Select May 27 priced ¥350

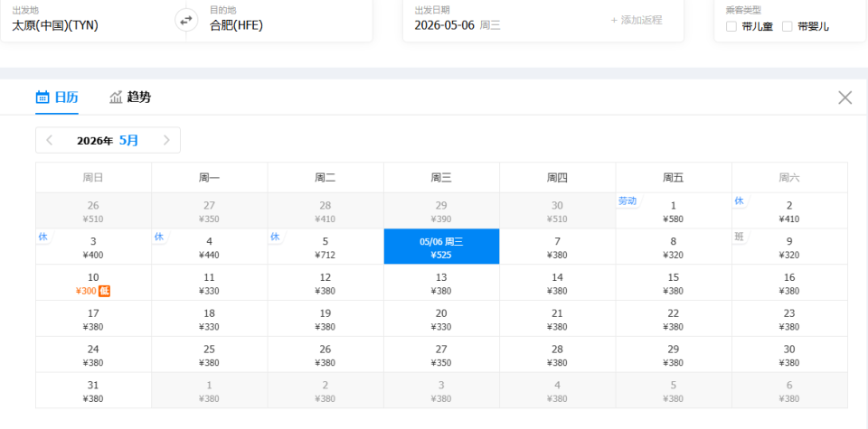442,354
